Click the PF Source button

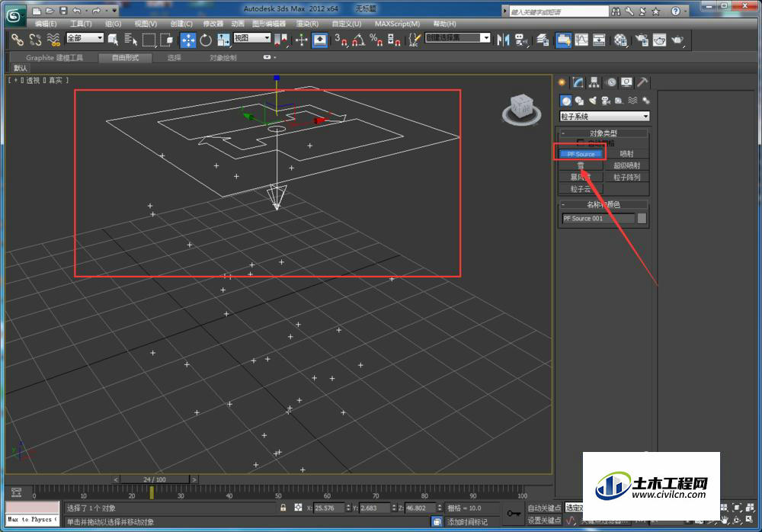[x=580, y=154]
